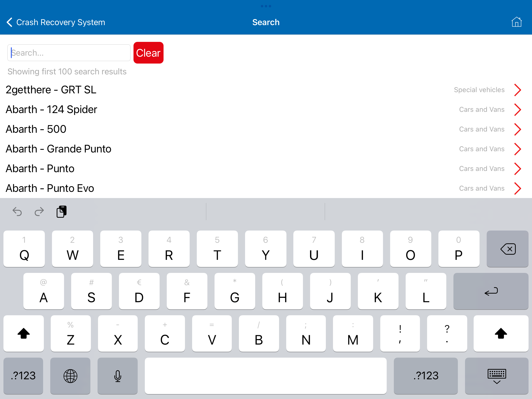Image resolution: width=532 pixels, height=399 pixels.
Task: Tap the E key
Action: tap(121, 249)
